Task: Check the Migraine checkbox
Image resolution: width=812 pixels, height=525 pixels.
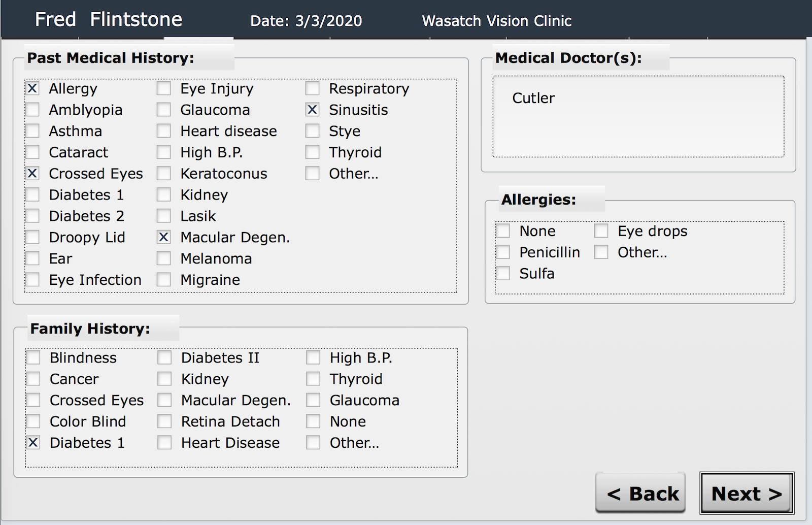Action: point(163,280)
